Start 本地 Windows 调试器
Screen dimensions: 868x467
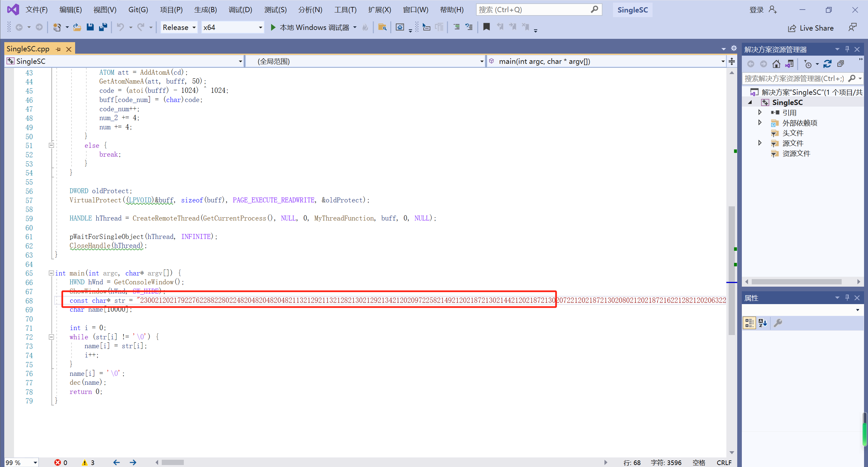pos(309,27)
